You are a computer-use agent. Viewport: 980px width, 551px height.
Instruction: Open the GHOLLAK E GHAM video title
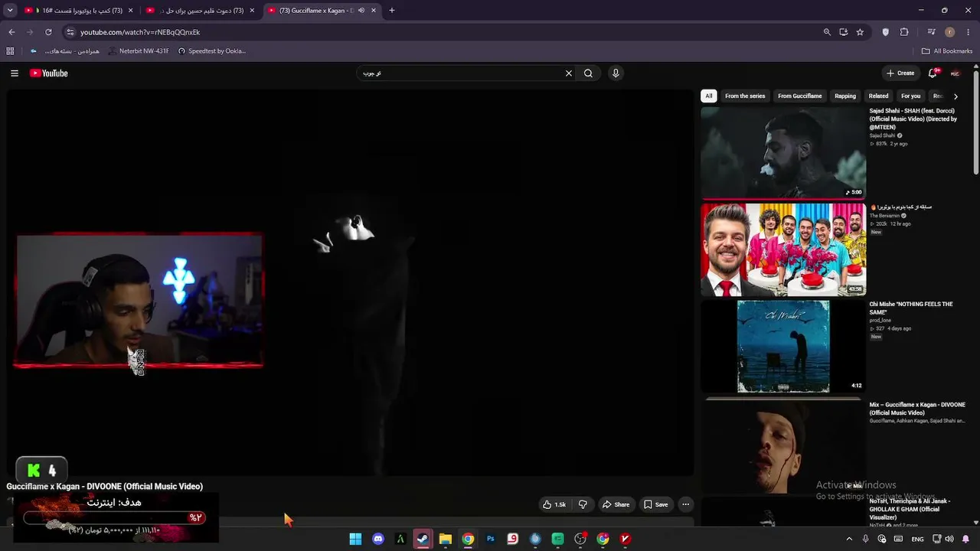point(910,509)
